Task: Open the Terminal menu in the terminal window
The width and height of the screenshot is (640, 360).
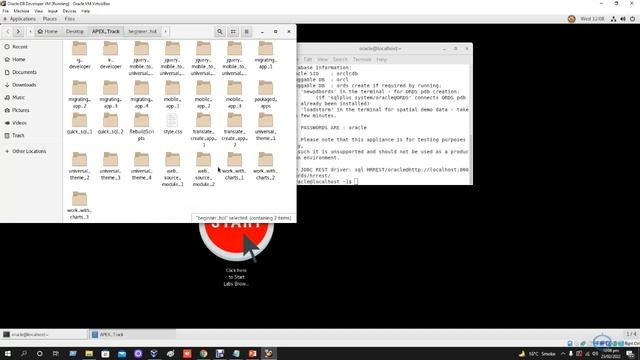Action: [362, 60]
